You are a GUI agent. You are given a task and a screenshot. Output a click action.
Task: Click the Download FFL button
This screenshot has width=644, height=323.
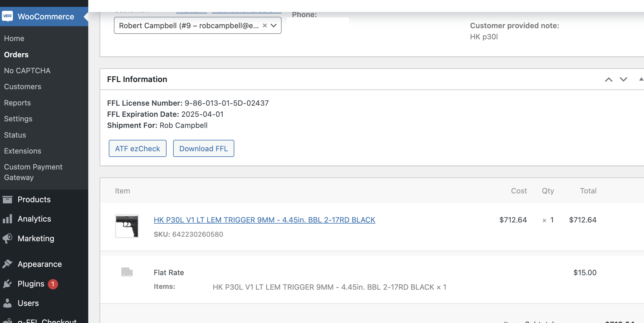click(x=204, y=148)
